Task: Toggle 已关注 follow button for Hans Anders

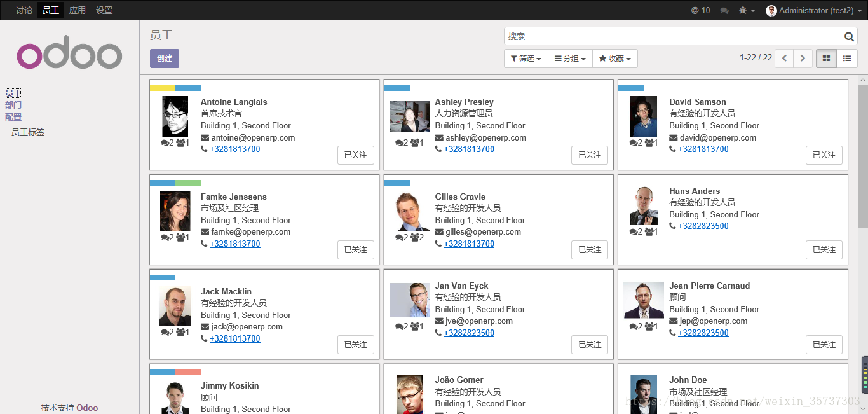Action: pos(824,250)
